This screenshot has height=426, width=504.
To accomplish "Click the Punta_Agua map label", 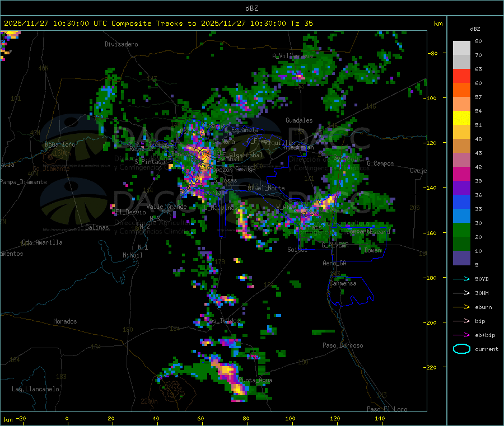I will (x=255, y=380).
